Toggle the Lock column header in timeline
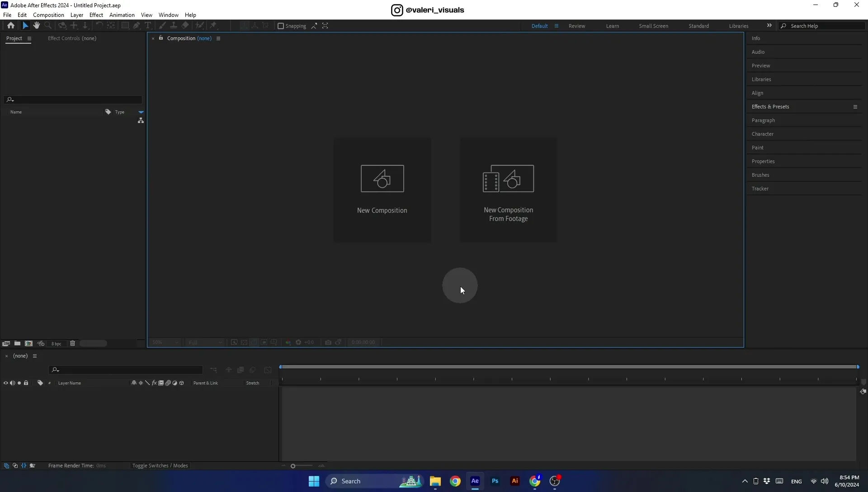Image resolution: width=868 pixels, height=492 pixels. [x=26, y=383]
